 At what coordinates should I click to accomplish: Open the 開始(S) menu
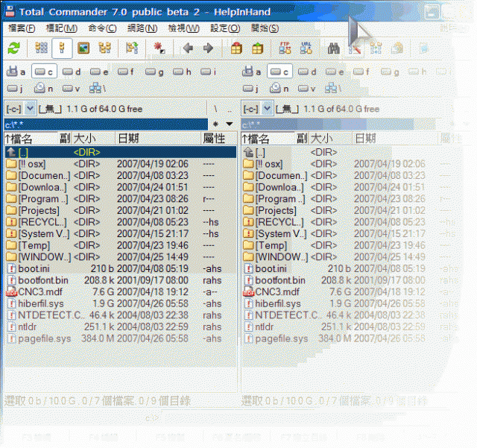coord(265,28)
